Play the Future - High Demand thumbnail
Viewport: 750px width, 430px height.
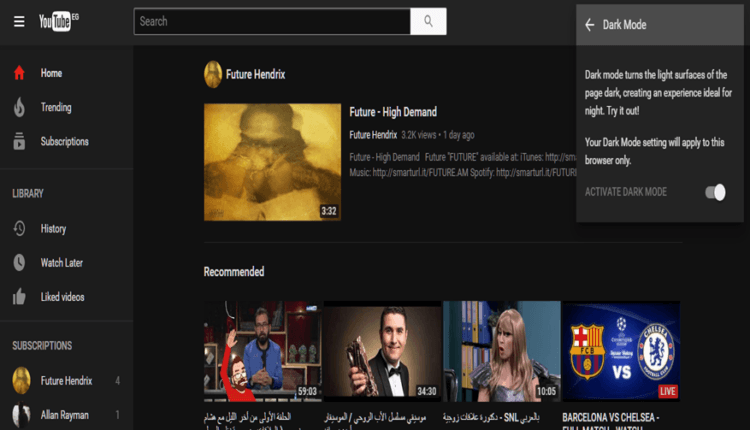[272, 162]
